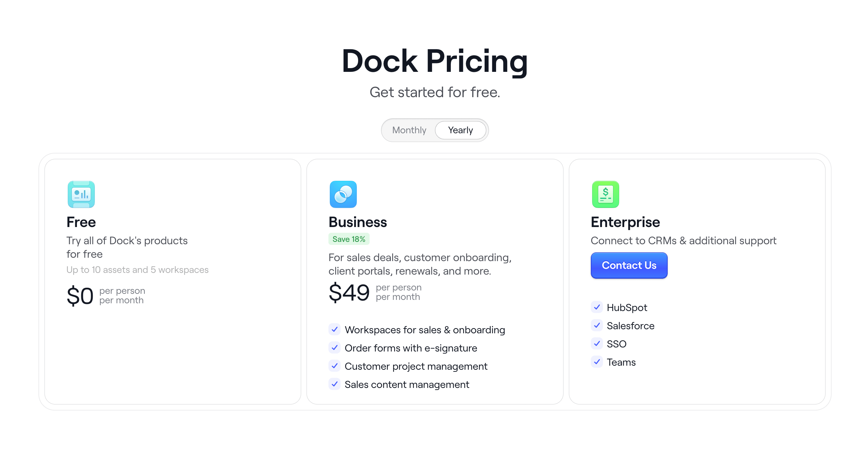Click the Business plan circles icon
The width and height of the screenshot is (868, 450).
tap(343, 194)
